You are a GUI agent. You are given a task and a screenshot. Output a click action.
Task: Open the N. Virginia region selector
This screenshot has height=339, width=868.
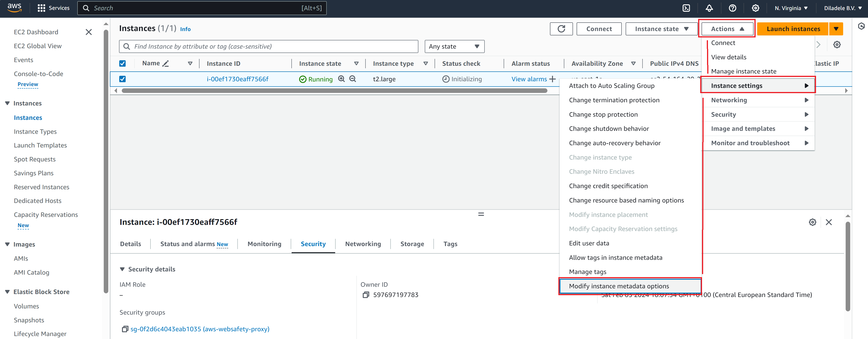tap(791, 8)
